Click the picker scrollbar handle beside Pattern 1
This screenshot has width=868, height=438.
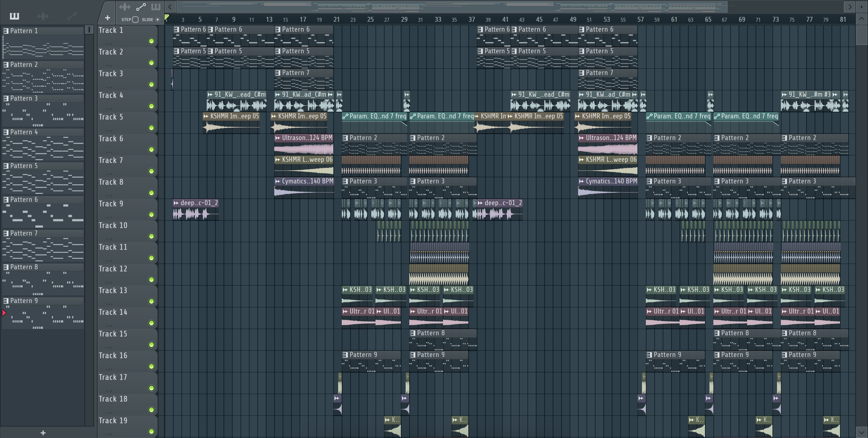89,30
